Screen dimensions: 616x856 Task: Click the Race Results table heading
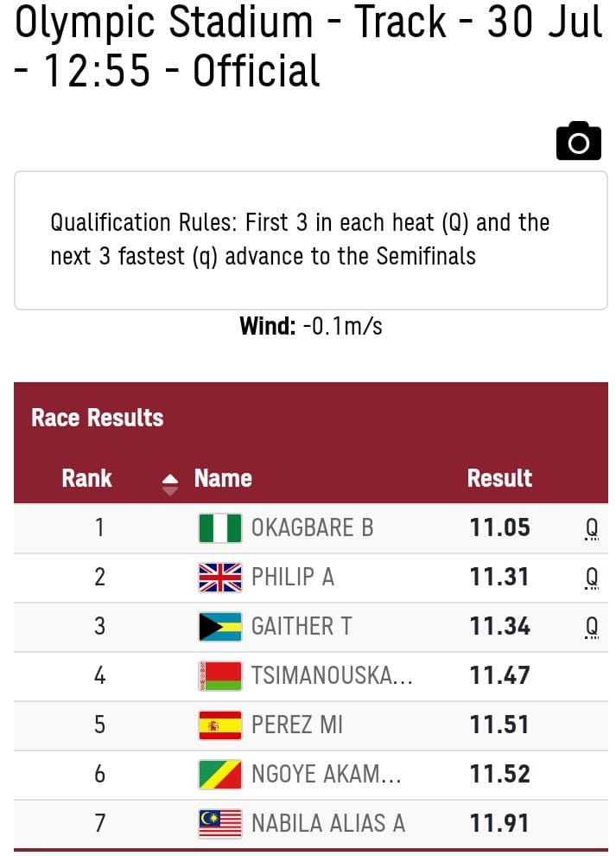pyautogui.click(x=97, y=418)
